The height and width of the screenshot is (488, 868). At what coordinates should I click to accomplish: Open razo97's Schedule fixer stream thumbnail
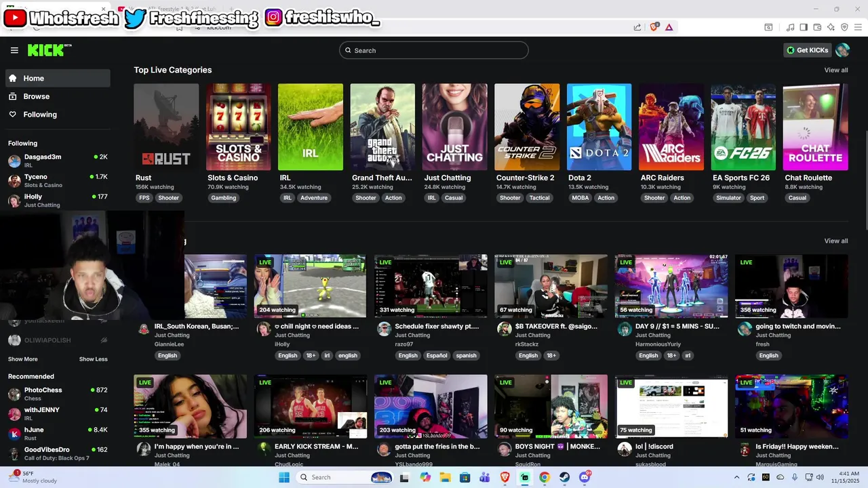[431, 286]
